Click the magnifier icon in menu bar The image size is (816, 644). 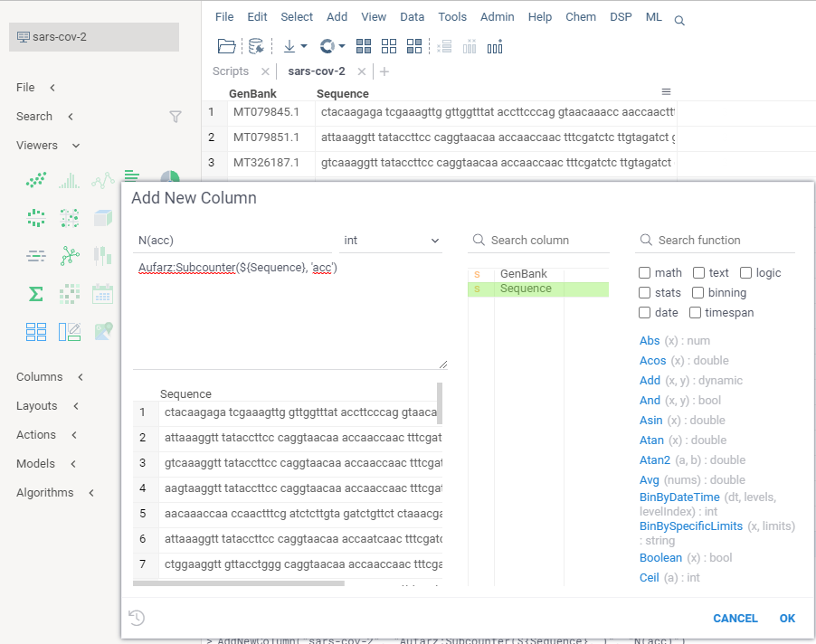[x=679, y=20]
